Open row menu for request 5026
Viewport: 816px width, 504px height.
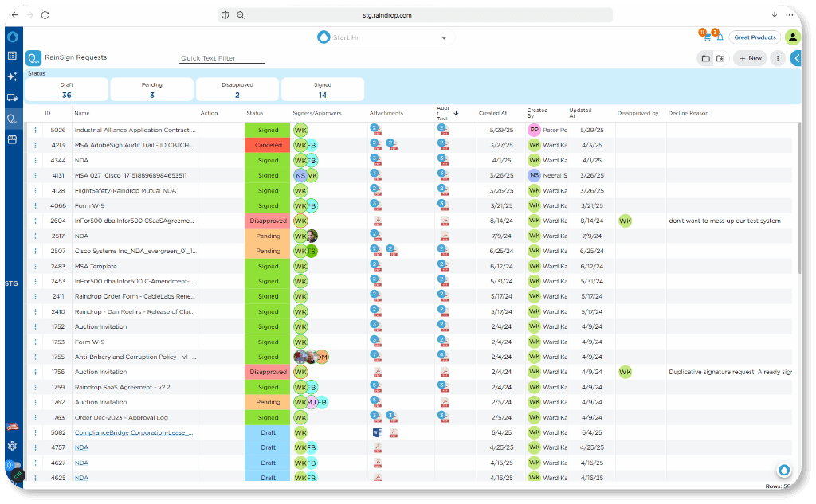35,130
